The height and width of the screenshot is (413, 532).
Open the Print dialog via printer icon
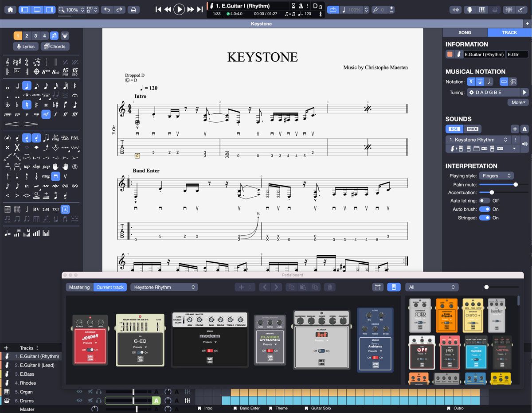[x=133, y=9]
